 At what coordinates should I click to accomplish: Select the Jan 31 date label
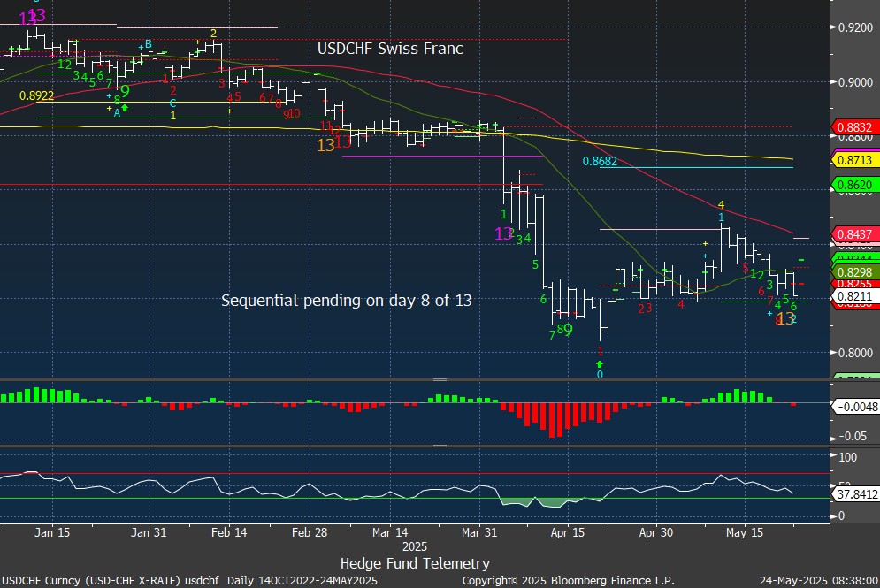pos(149,532)
